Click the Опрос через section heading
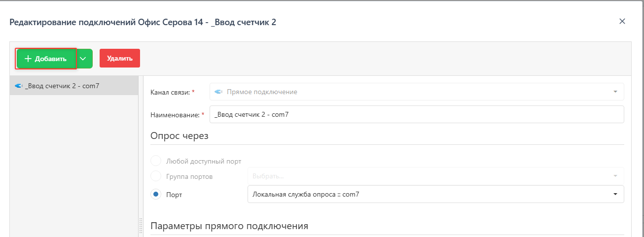 [x=179, y=136]
